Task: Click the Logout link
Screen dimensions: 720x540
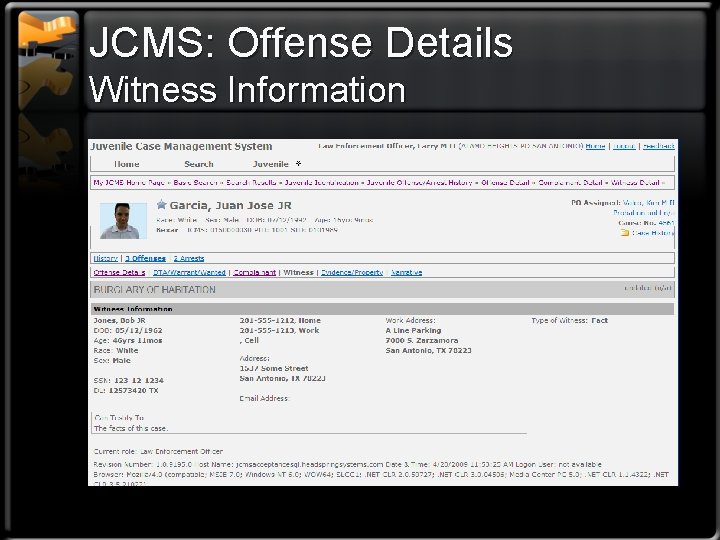Action: 624,146
